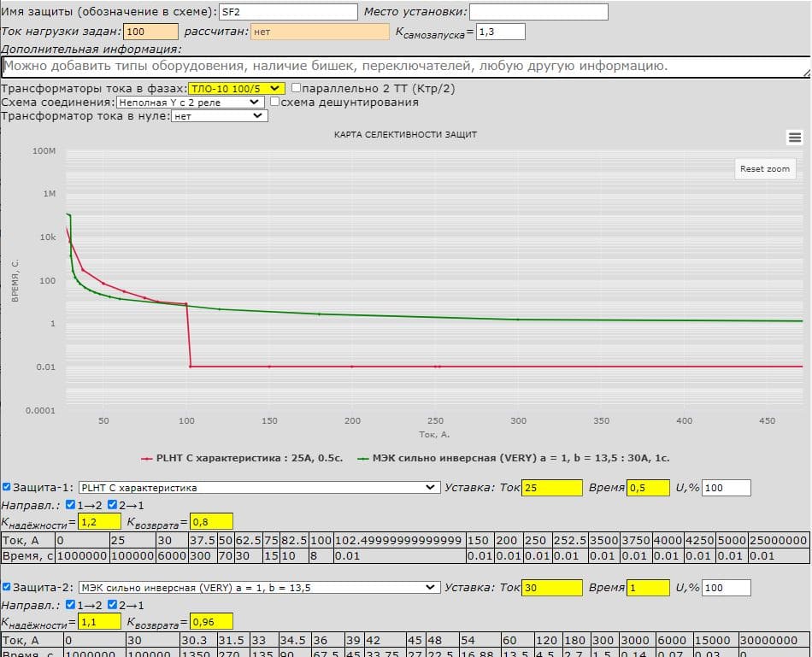The image size is (812, 657).
Task: Click the Reset zoom button
Action: click(765, 169)
